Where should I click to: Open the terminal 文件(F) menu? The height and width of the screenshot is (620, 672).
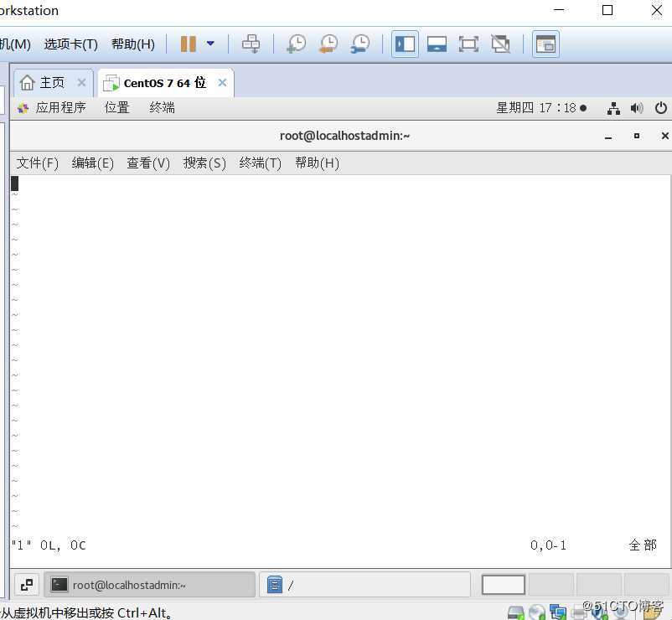(37, 163)
